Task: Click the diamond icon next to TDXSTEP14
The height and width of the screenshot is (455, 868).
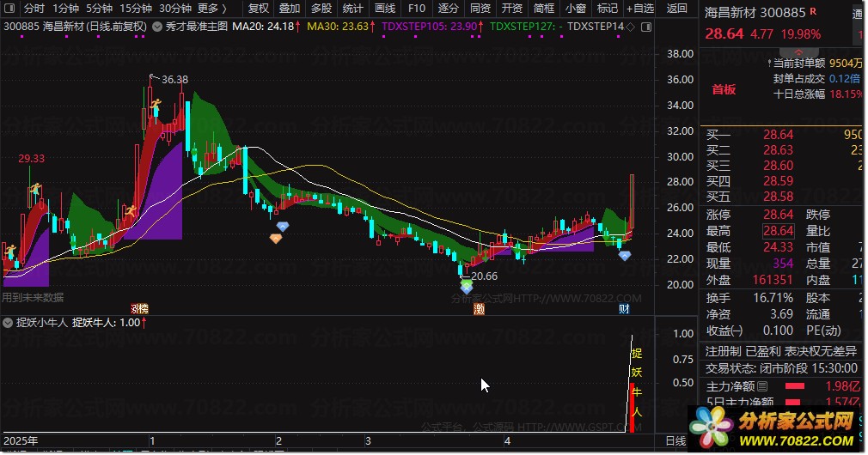Action: tap(631, 27)
